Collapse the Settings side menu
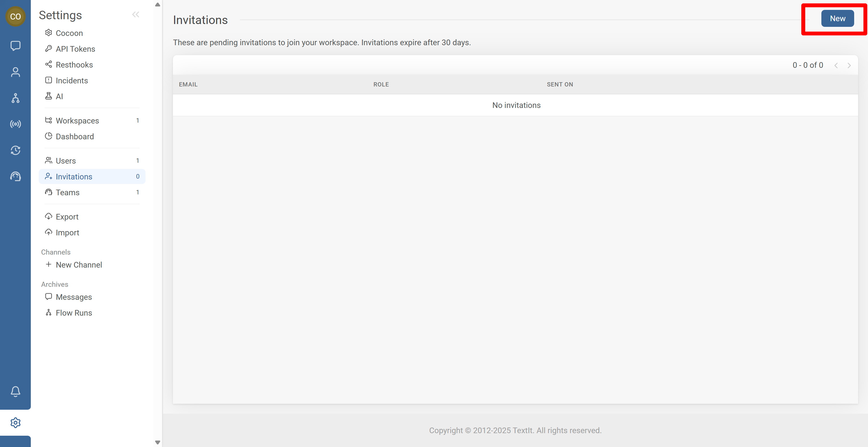Screen dimensions: 868x447 (136, 14)
